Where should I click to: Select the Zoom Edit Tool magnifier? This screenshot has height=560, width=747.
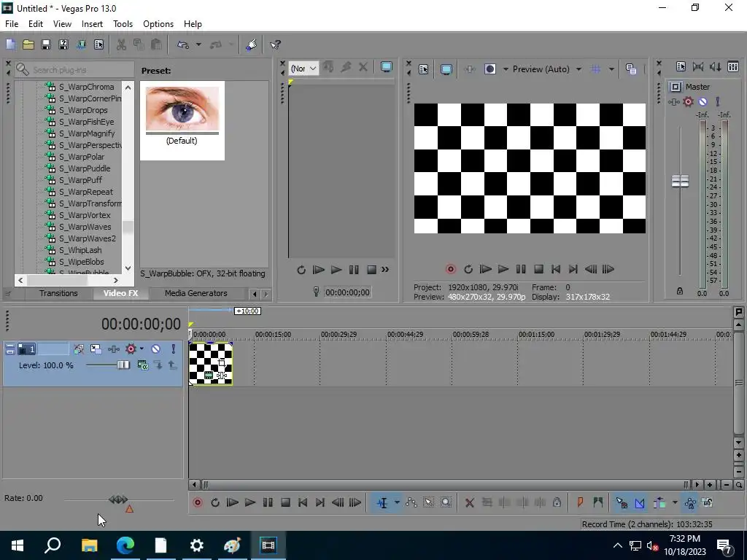(x=446, y=503)
